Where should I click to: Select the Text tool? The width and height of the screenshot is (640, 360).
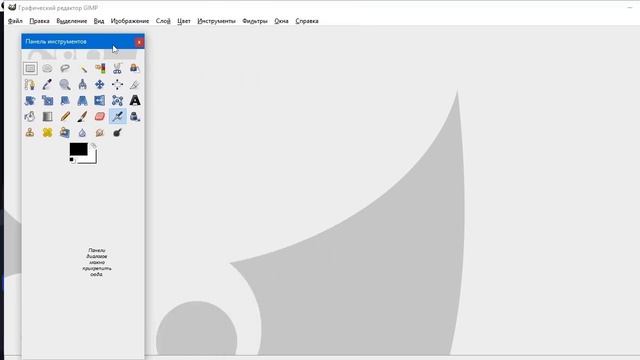[x=135, y=100]
